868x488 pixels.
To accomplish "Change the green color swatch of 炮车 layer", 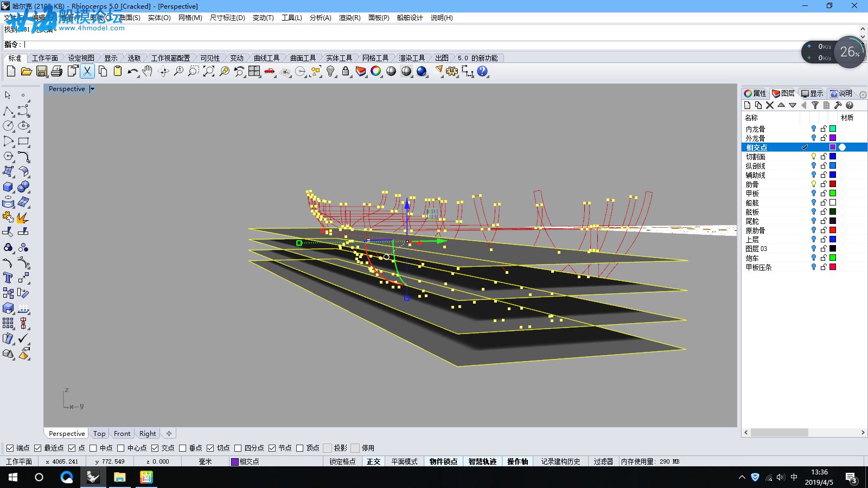I will coord(833,258).
